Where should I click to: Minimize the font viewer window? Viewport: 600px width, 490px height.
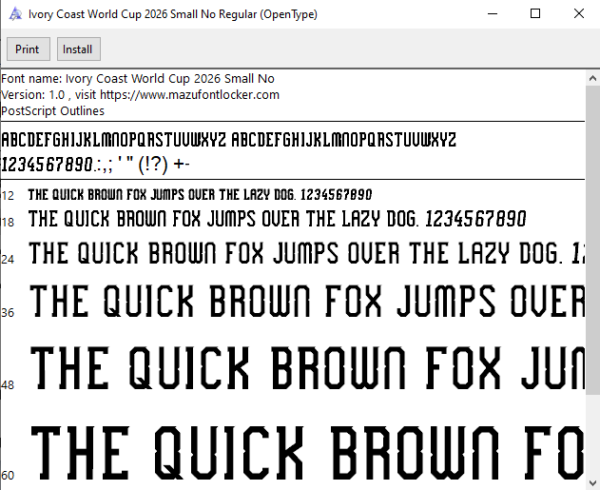[x=492, y=14]
